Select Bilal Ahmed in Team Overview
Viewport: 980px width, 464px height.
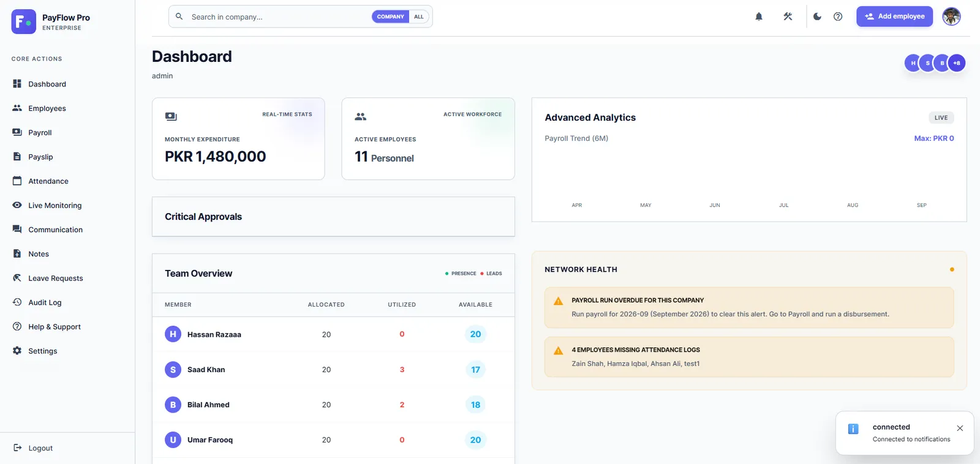point(333,405)
